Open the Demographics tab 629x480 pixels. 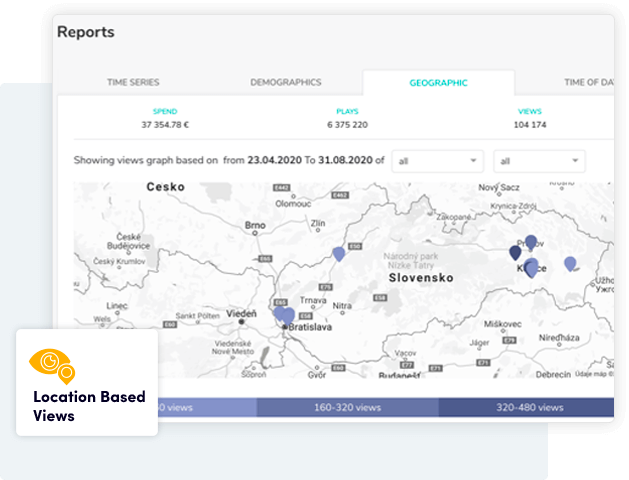click(x=286, y=83)
